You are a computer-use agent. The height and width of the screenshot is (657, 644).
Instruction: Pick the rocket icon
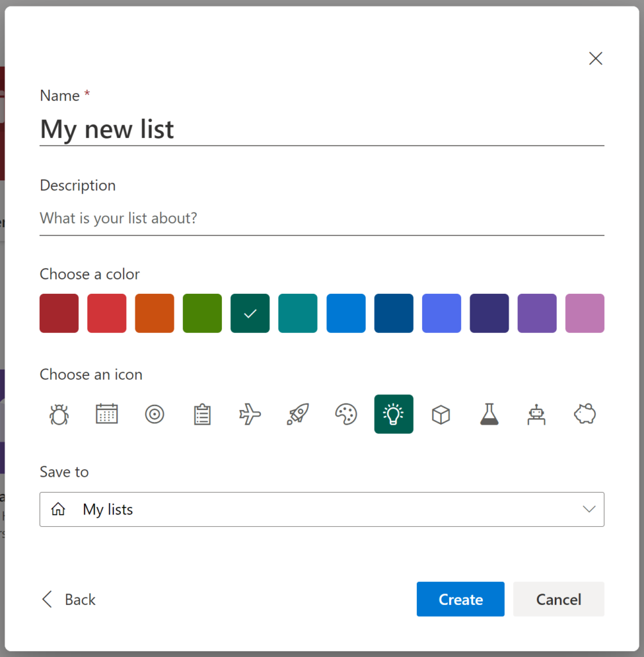(298, 414)
